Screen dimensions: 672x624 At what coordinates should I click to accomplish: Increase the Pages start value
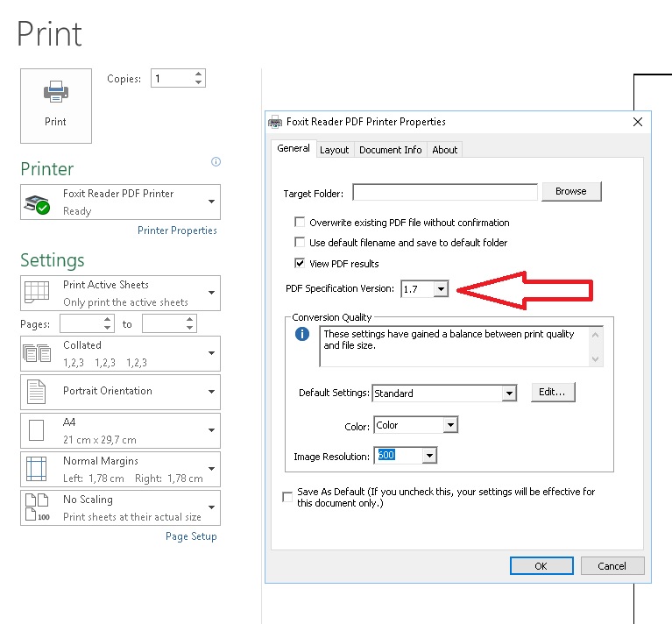(x=107, y=320)
